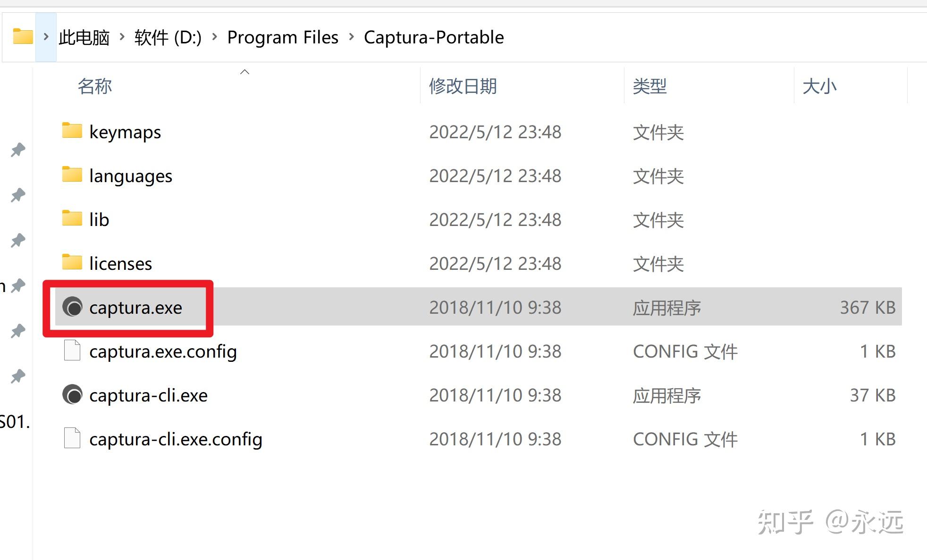
Task: Click the languages folder icon
Action: [72, 175]
